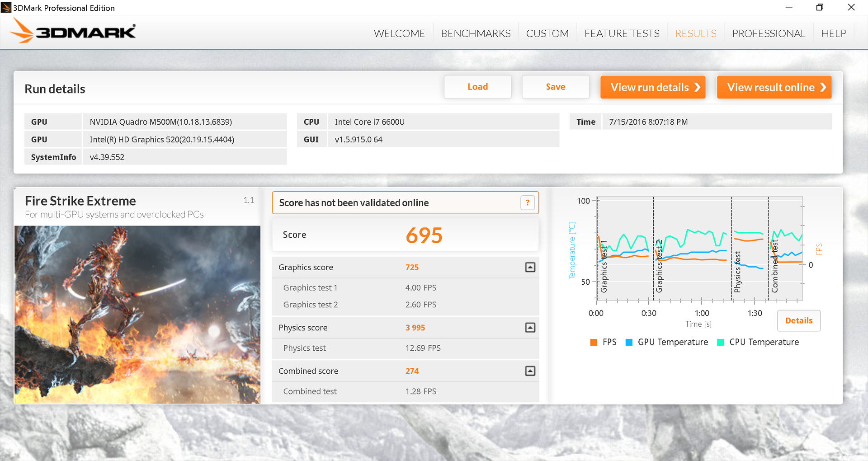Click the Graphics test 1 chart marker
The height and width of the screenshot is (461, 868).
604,267
